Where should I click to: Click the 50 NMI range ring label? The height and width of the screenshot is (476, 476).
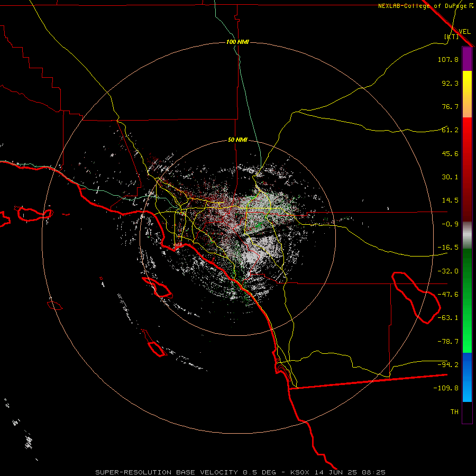pyautogui.click(x=237, y=140)
